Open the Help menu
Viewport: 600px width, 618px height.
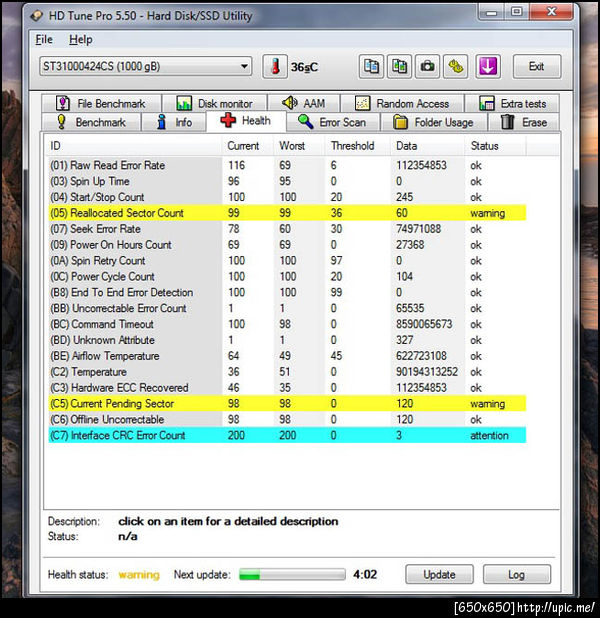click(x=80, y=39)
